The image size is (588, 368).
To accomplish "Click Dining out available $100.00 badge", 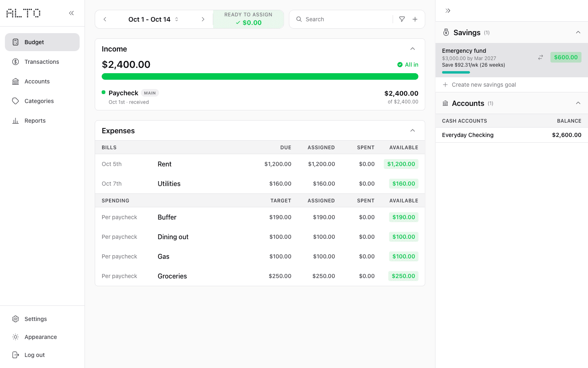I will 403,237.
